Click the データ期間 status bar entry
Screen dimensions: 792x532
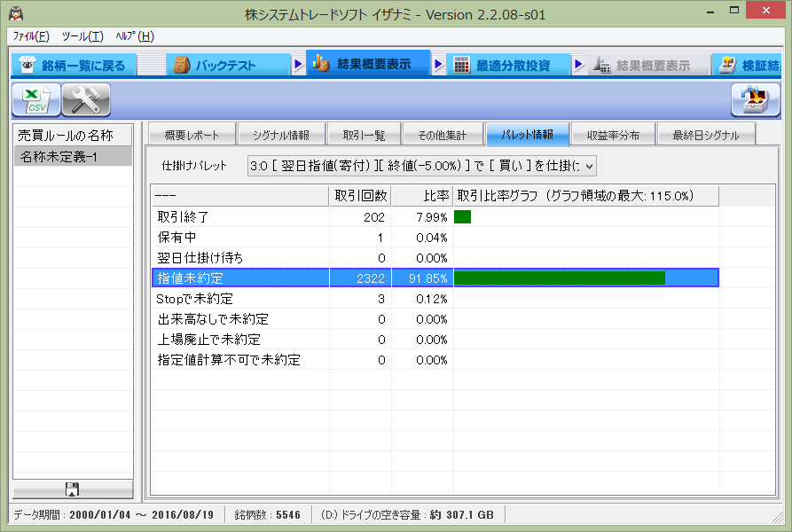click(x=114, y=515)
